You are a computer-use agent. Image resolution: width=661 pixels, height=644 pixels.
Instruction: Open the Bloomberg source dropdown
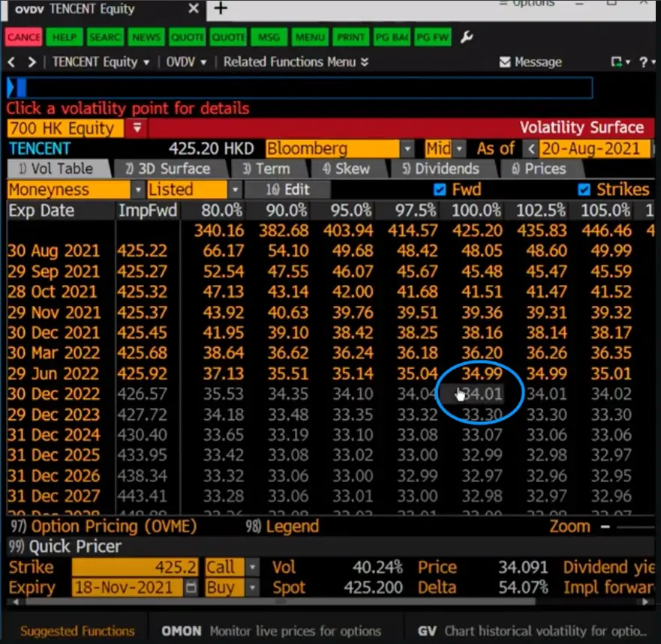(407, 148)
